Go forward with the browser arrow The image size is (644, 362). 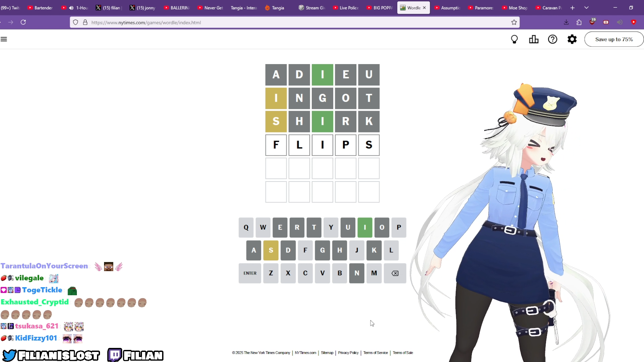11,22
